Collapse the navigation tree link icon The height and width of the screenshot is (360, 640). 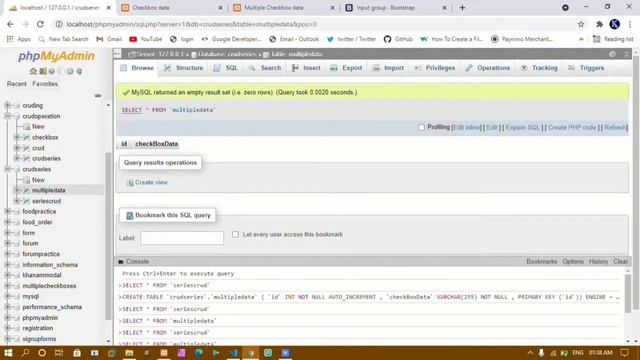coord(98,96)
